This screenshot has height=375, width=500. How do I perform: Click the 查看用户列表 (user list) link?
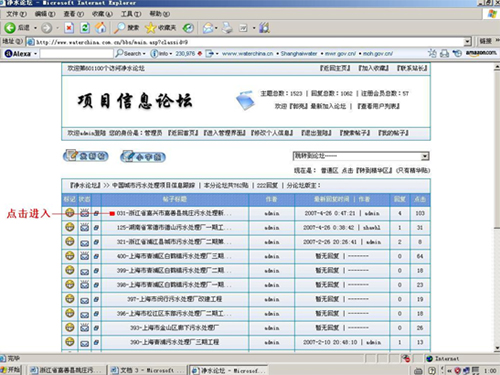click(x=378, y=106)
